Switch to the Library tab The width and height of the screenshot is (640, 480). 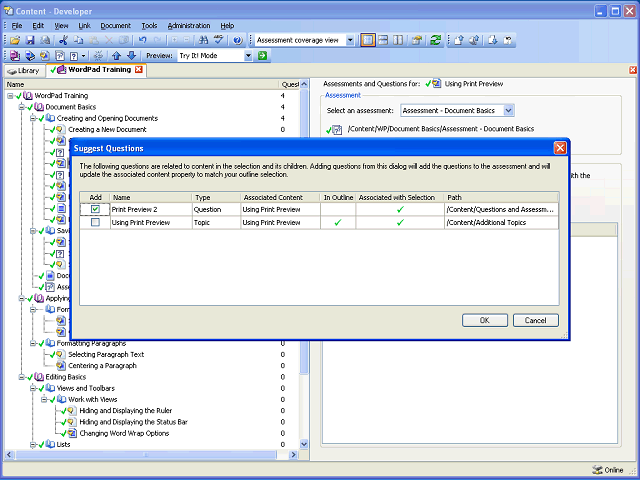24,71
